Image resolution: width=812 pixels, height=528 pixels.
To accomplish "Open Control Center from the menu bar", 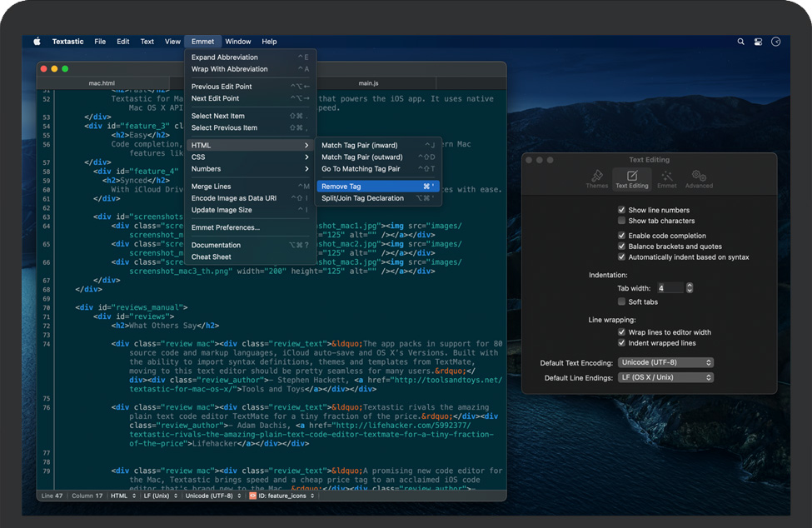I will coord(759,42).
